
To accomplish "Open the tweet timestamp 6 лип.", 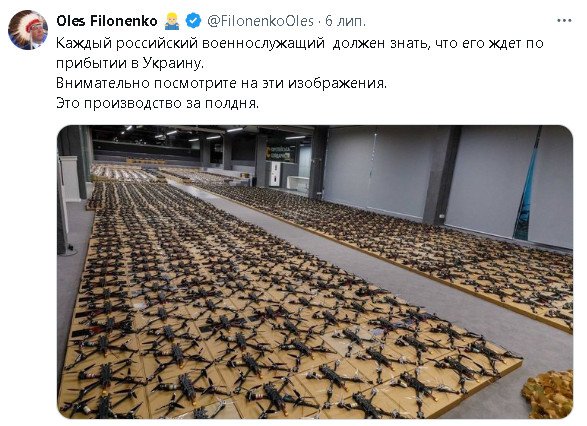I will pos(345,21).
